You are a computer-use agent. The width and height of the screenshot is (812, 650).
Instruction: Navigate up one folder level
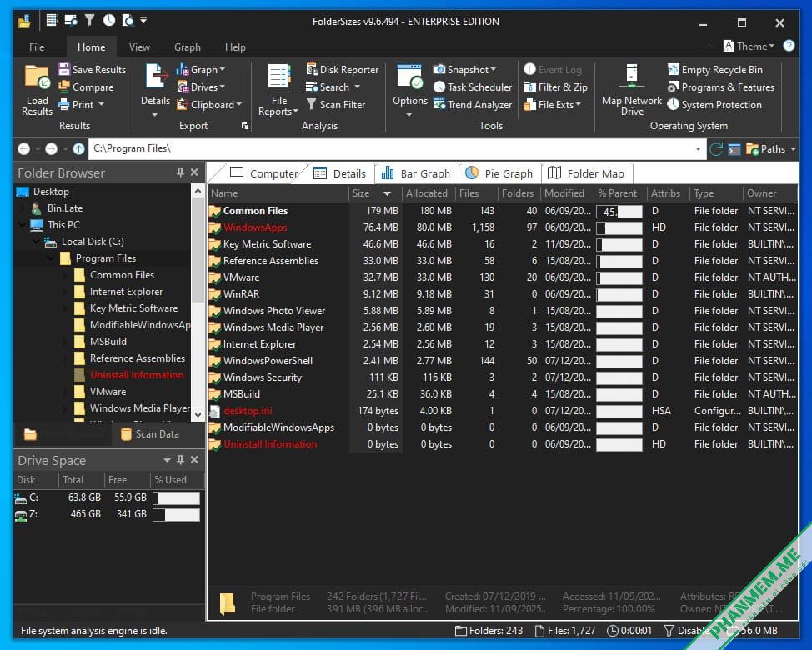click(78, 149)
